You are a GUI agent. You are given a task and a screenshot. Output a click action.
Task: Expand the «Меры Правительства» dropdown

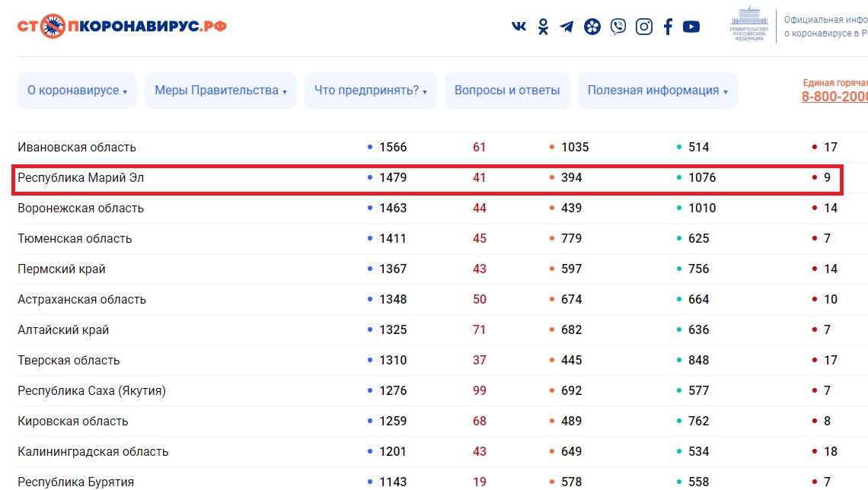(x=221, y=91)
